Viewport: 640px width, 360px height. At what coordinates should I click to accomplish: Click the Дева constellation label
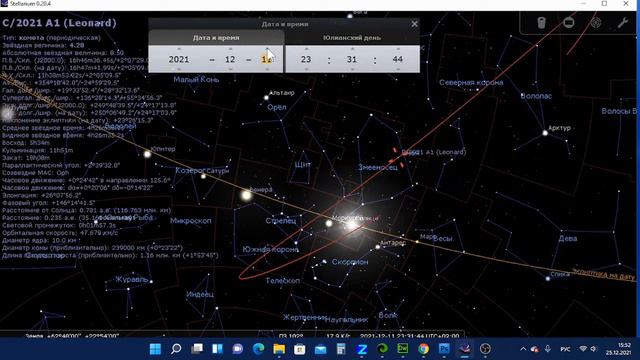(568, 238)
